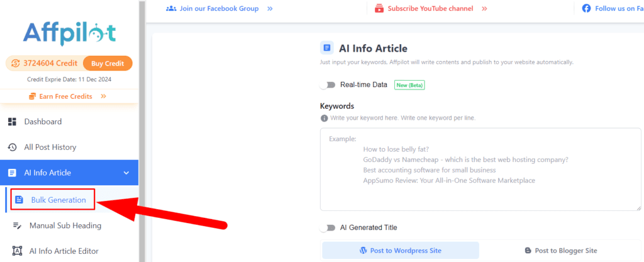This screenshot has width=644, height=262.
Task: Click the Manual Sub Heading pencil icon
Action: coord(18,225)
